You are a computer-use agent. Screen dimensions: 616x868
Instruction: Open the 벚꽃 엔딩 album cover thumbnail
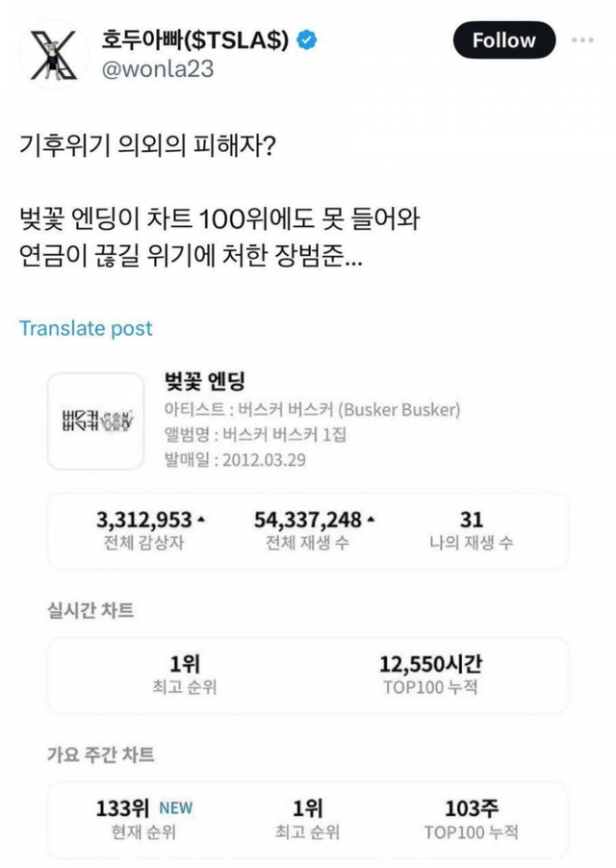94,421
